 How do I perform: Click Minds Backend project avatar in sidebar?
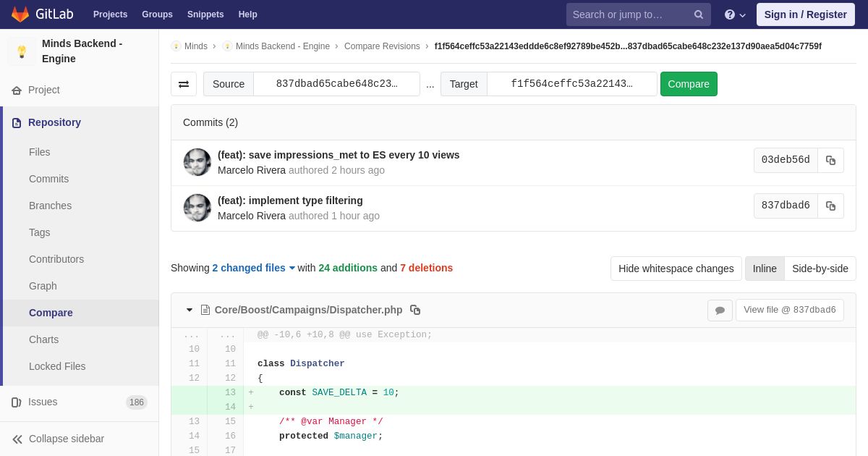22,51
